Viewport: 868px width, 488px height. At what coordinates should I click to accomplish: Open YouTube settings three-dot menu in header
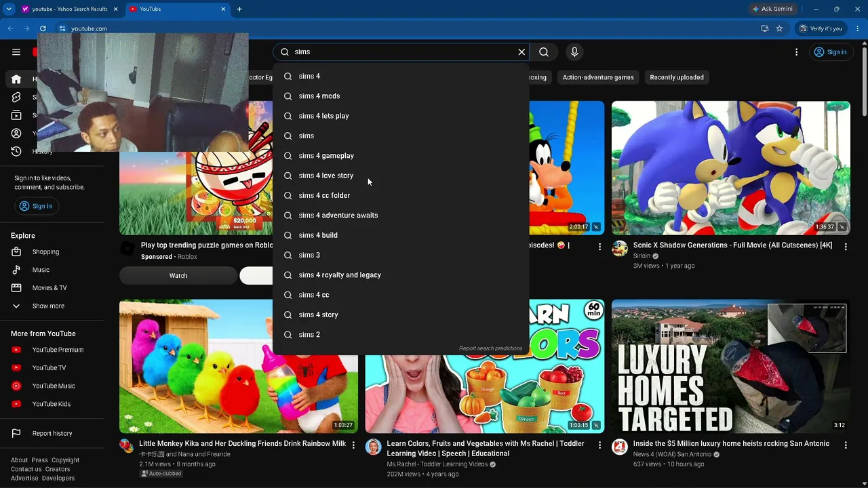click(797, 52)
